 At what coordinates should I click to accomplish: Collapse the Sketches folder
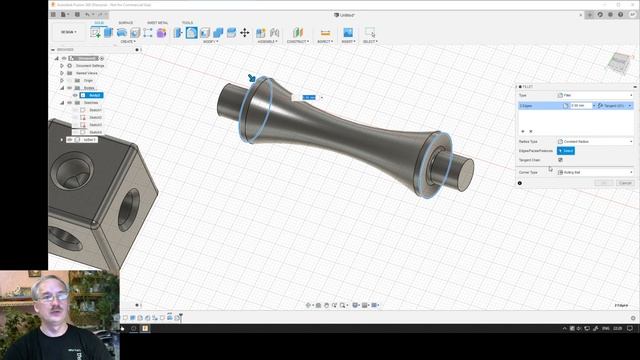[x=62, y=102]
